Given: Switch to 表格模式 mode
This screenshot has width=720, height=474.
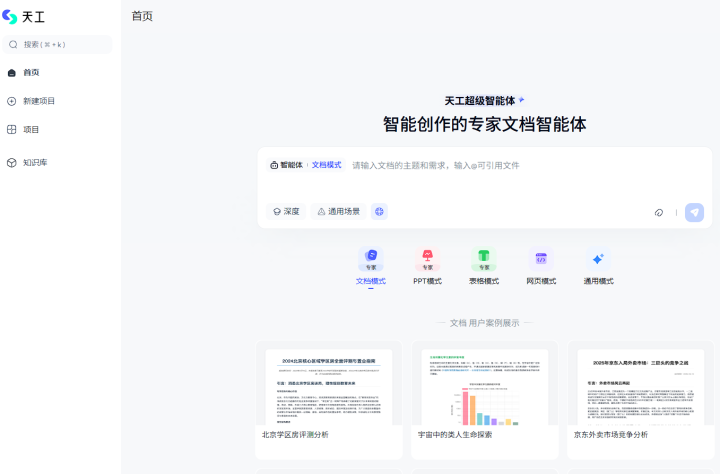Looking at the screenshot, I should (484, 259).
